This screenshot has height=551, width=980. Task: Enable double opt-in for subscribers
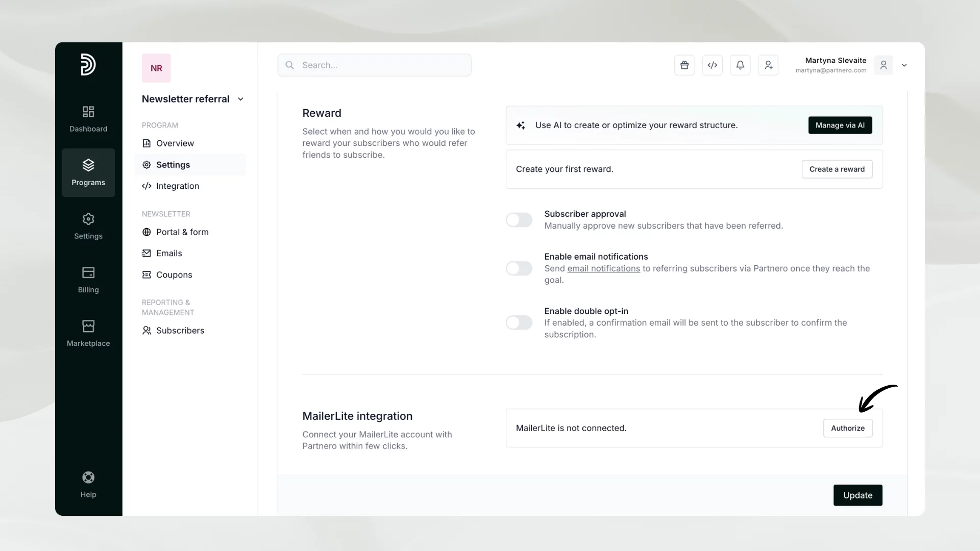coord(519,322)
